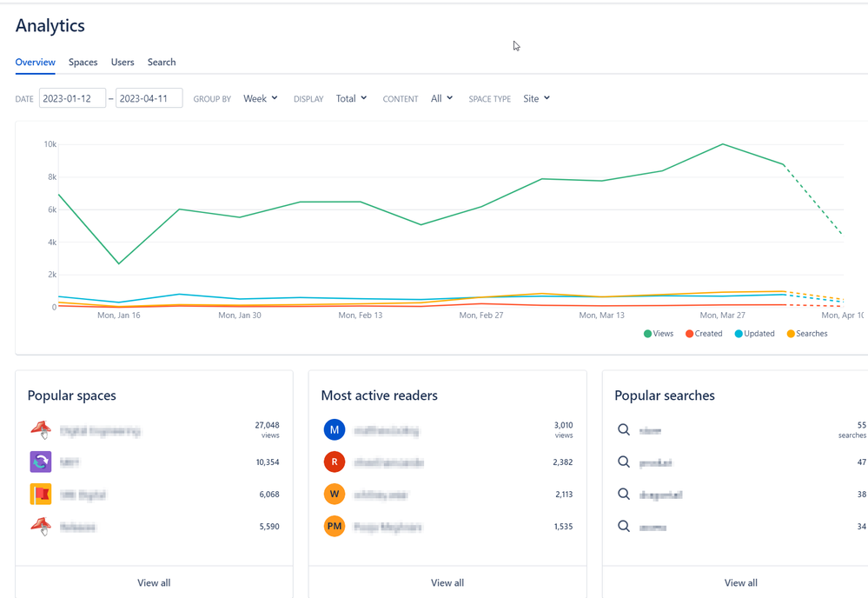Open the Spaces tab
The image size is (868, 598).
click(83, 62)
